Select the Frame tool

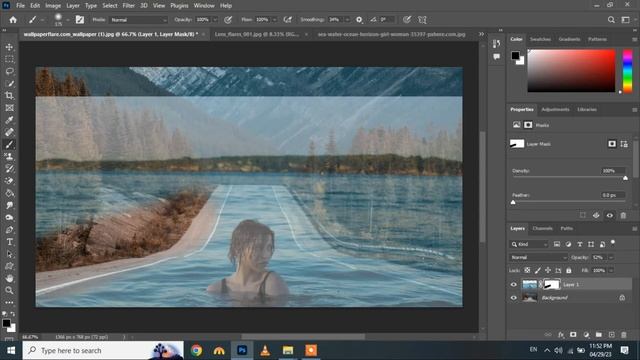tap(9, 108)
